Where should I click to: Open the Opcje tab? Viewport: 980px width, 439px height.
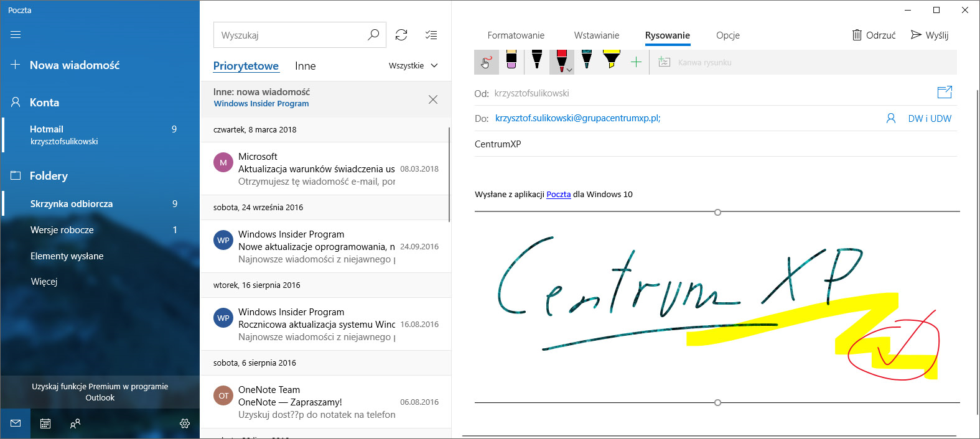click(728, 35)
